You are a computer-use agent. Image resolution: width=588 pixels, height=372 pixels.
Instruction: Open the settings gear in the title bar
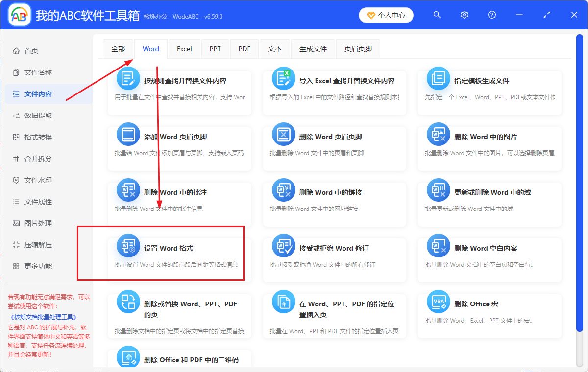(464, 15)
